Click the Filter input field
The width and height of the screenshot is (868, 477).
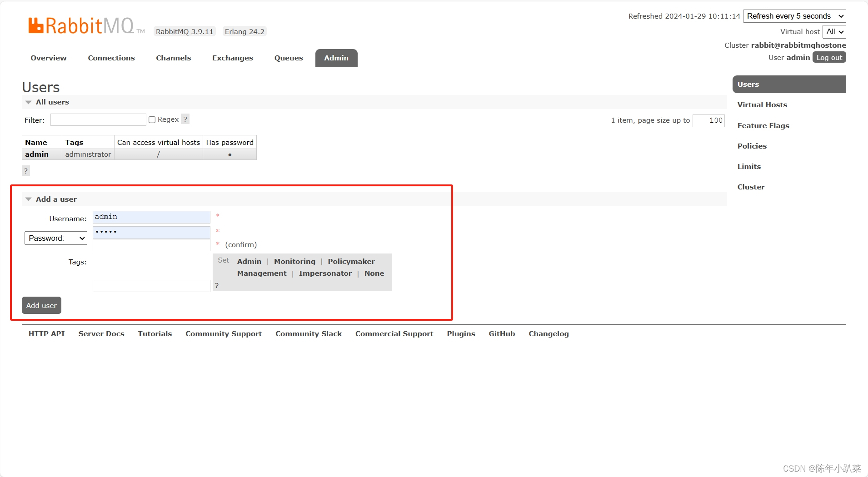pos(98,120)
